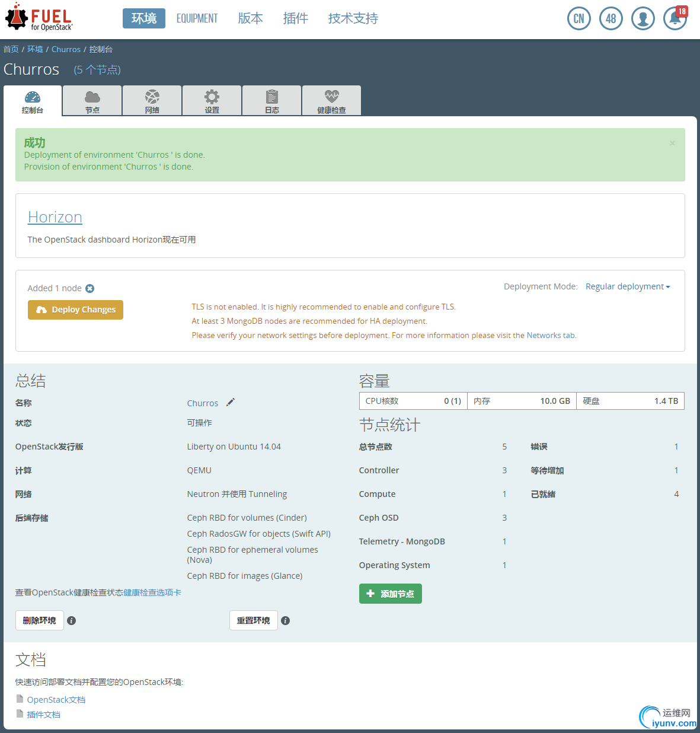Open the Regular deployment mode dropdown
This screenshot has width=700, height=733.
pyautogui.click(x=628, y=286)
